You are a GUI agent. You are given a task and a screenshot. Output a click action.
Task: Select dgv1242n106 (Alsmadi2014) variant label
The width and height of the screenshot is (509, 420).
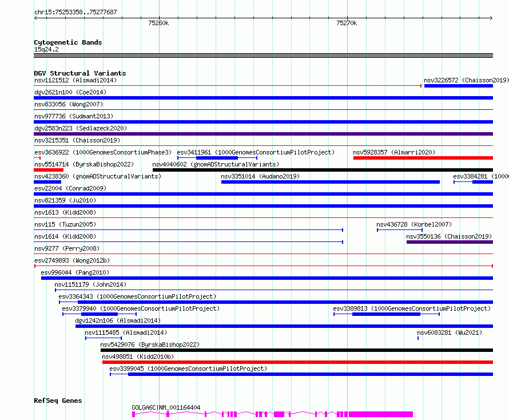coord(118,320)
